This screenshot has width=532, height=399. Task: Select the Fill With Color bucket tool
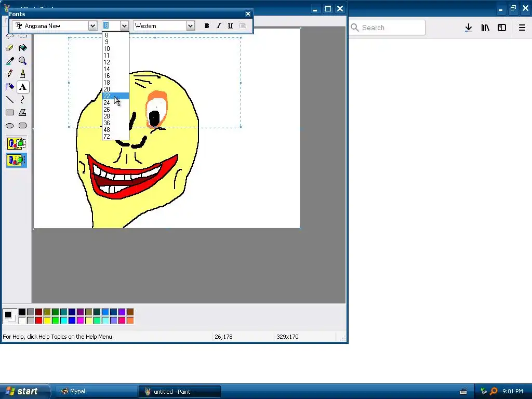[23, 48]
